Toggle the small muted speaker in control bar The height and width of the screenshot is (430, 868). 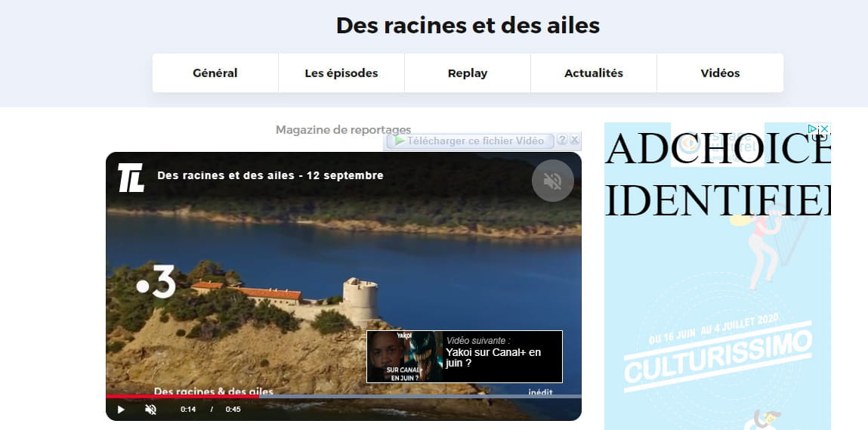tap(150, 410)
